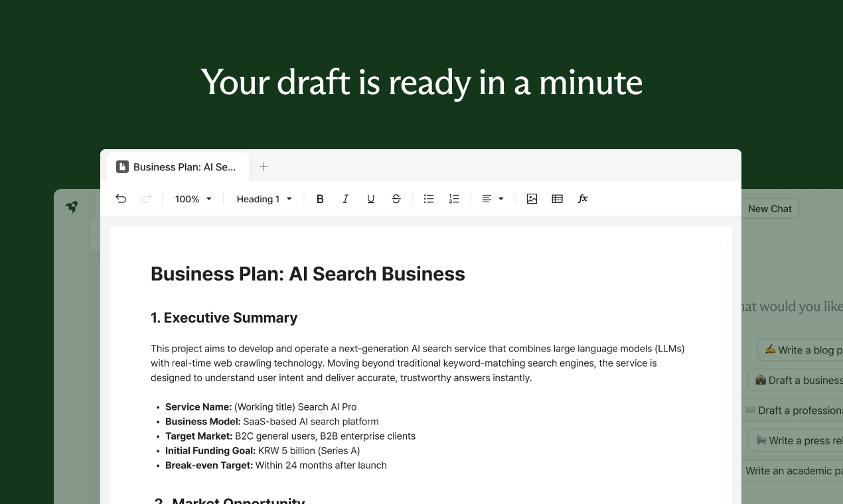The height and width of the screenshot is (504, 843).
Task: Insert a formula using the fx icon
Action: (x=582, y=198)
